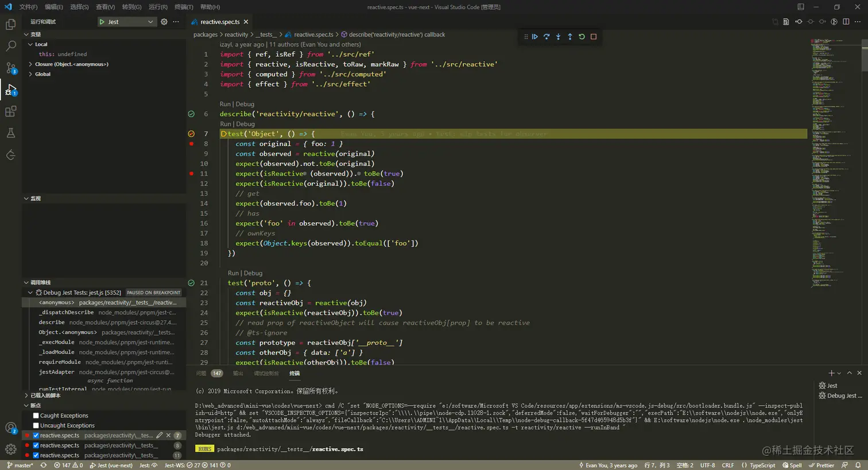
Task: Enable Uncaught Exceptions breakpoint
Action: [36, 426]
